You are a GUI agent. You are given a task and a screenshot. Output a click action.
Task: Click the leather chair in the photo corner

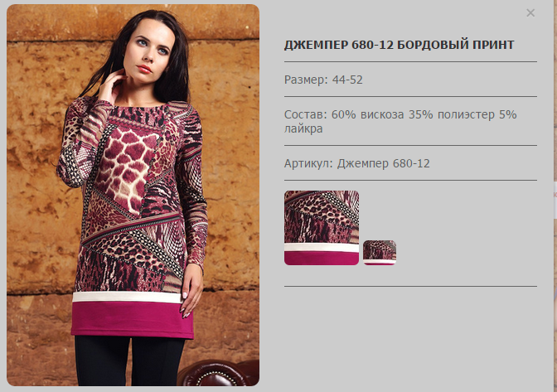(218, 374)
